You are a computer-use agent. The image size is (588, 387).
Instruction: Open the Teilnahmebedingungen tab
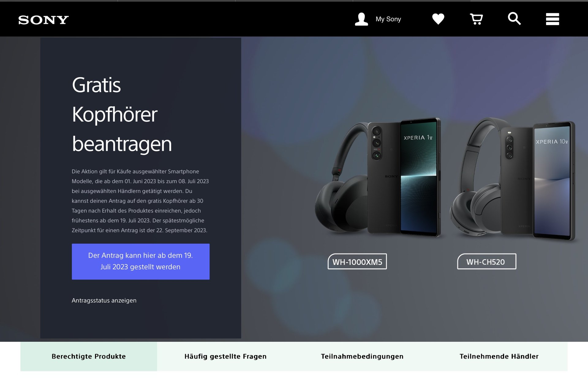coord(362,356)
